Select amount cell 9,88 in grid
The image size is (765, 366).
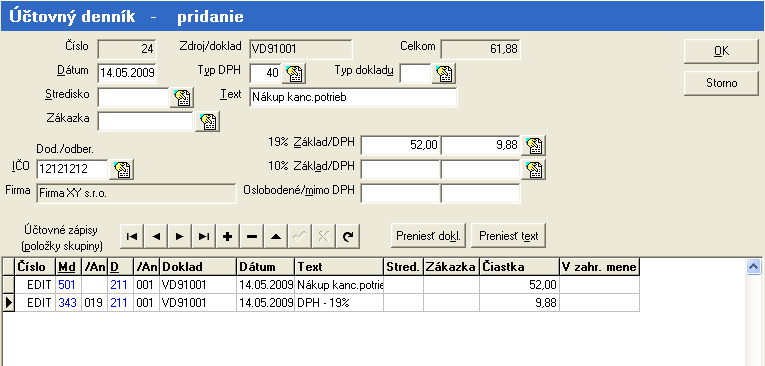519,303
